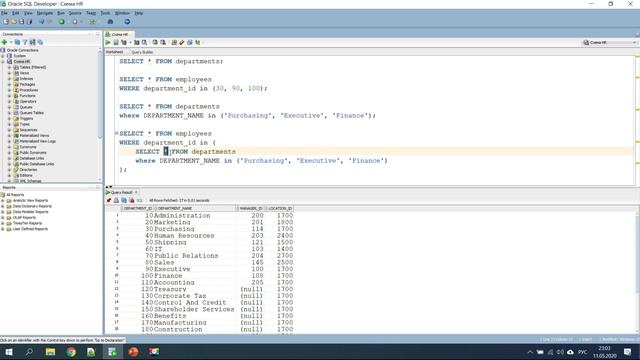
Task: Open the Help menu
Action: pos(139,13)
